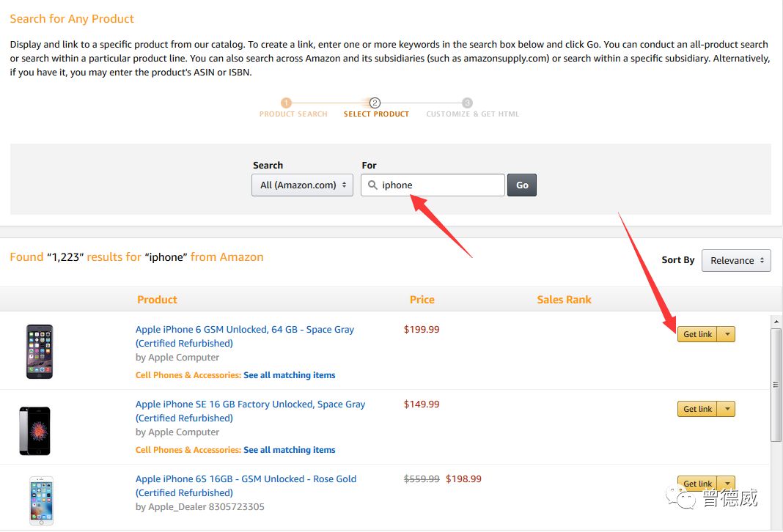Image resolution: width=783 pixels, height=532 pixels.
Task: Expand arrow beside Get link for iPhone 6
Action: [727, 334]
